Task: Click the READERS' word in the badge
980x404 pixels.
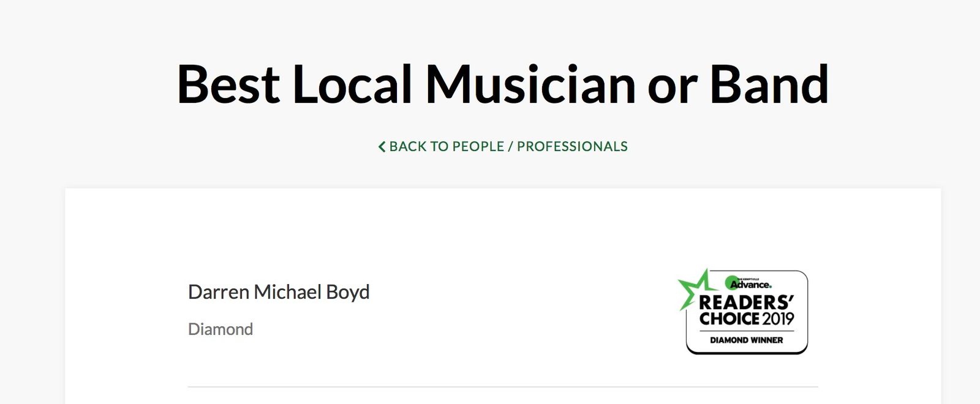Action: [746, 302]
